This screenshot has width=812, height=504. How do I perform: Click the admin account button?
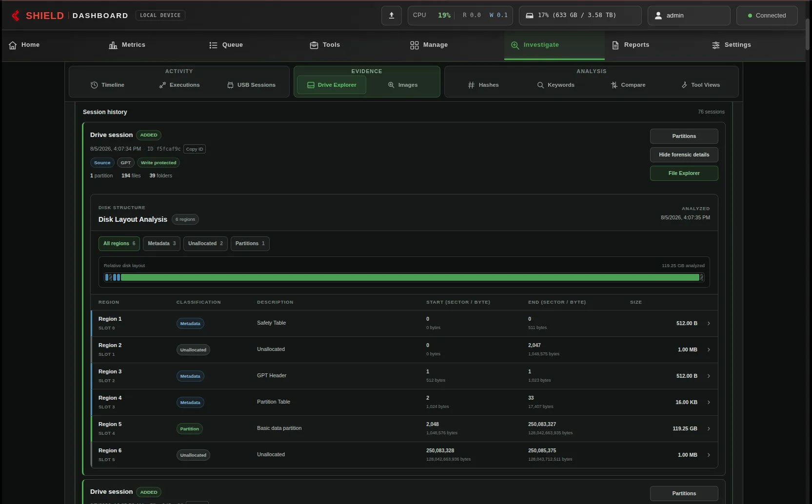point(689,16)
